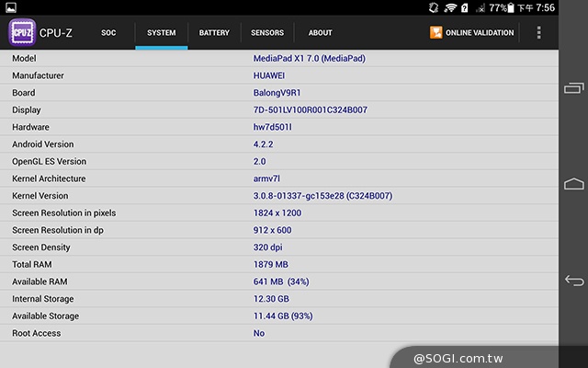Select Screen Resolution in pixels label
The width and height of the screenshot is (588, 368).
pyautogui.click(x=64, y=213)
